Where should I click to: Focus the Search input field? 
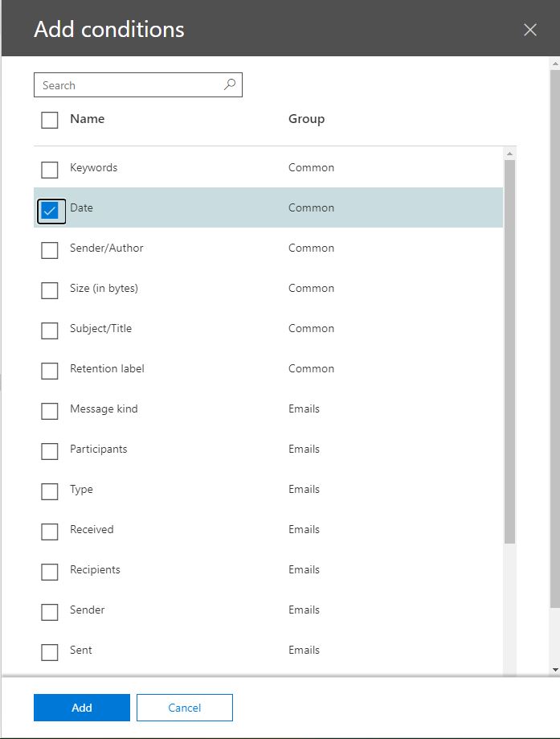pyautogui.click(x=138, y=84)
